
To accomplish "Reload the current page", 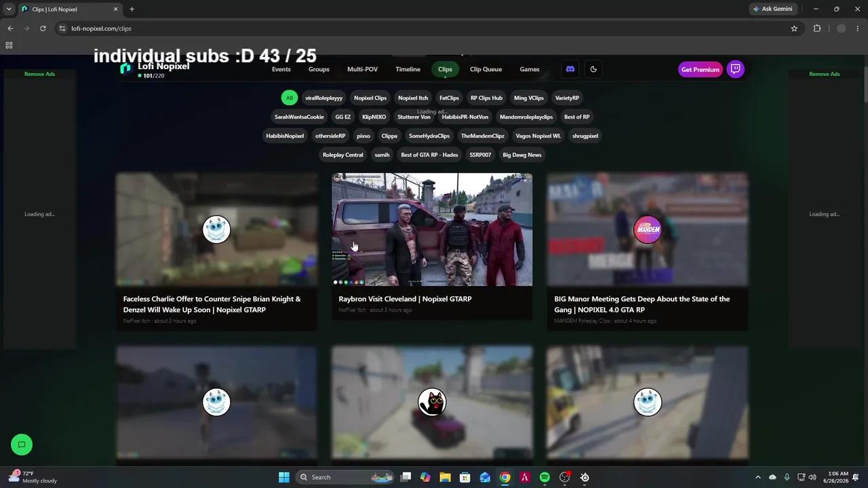I will [43, 28].
